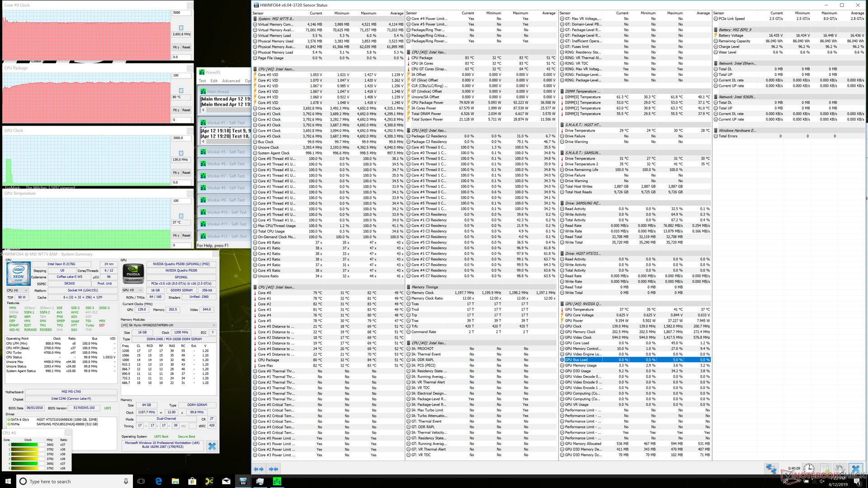Click the Worker #1 Self-Test window icon
The image size is (868, 488).
click(203, 122)
